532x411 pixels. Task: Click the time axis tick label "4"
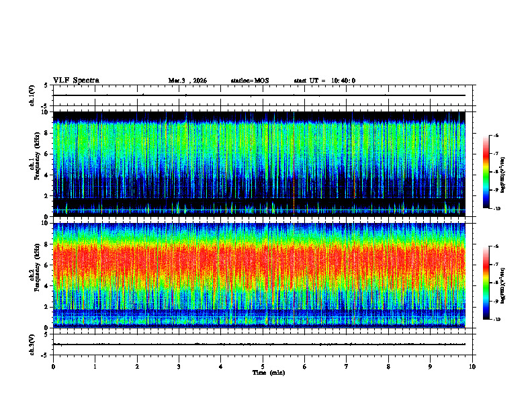click(x=221, y=367)
